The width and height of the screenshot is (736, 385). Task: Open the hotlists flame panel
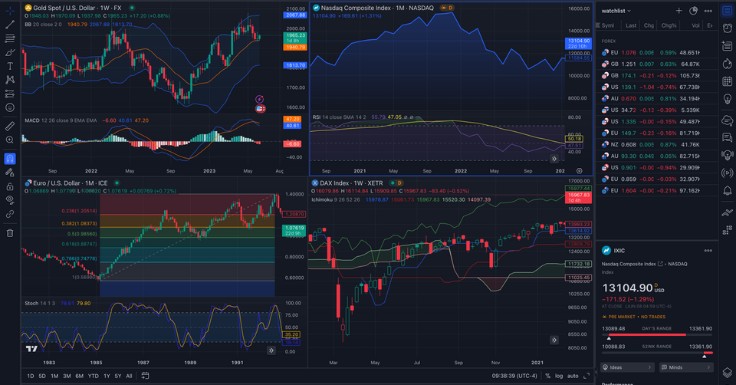tap(727, 63)
